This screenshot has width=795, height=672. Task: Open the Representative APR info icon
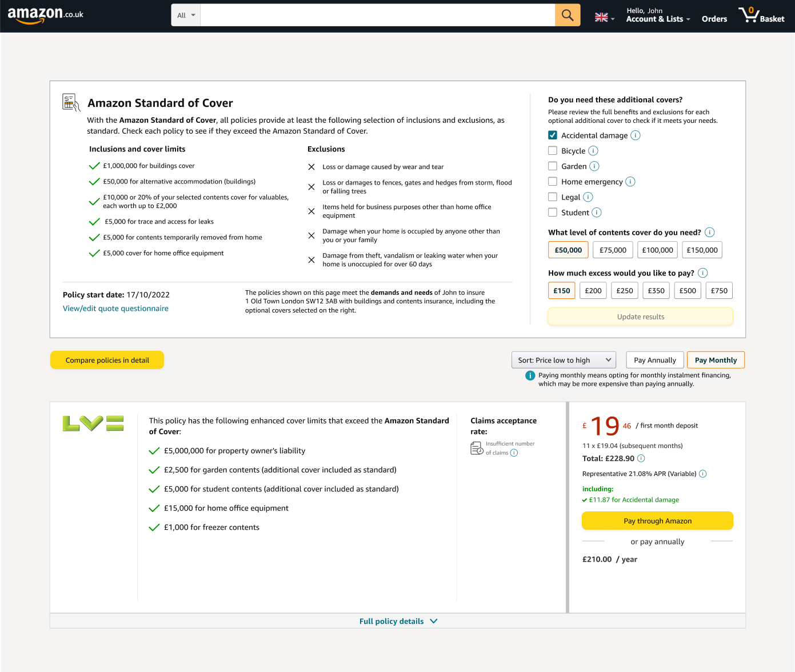coord(703,474)
